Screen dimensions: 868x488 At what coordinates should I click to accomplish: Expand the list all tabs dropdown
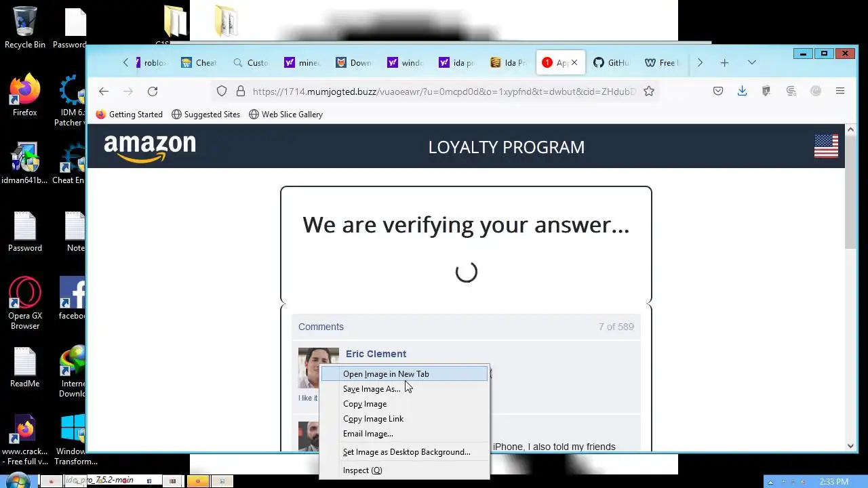(751, 62)
